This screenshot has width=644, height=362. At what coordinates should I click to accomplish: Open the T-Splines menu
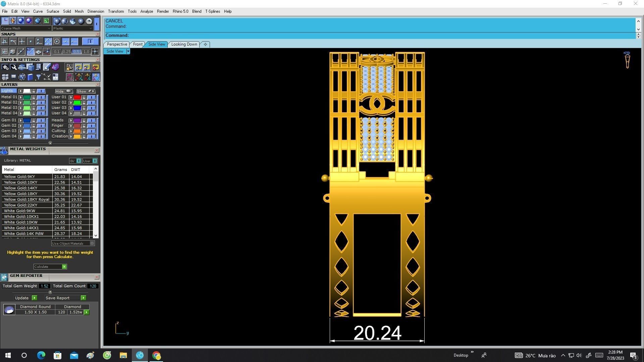coord(212,11)
